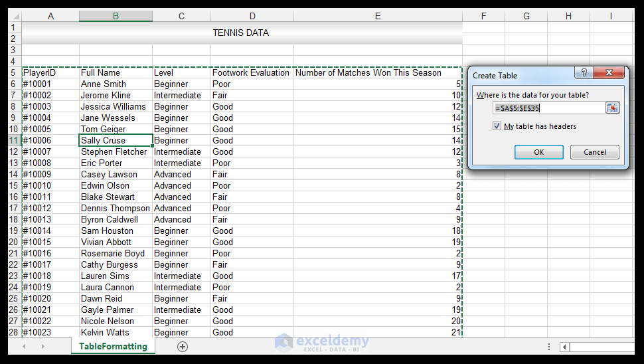
Task: Select PlayerID cell #10023
Action: point(50,332)
